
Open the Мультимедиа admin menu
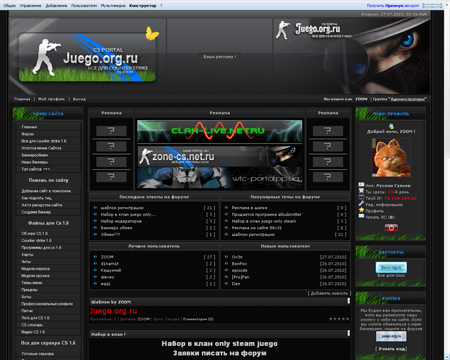113,6
